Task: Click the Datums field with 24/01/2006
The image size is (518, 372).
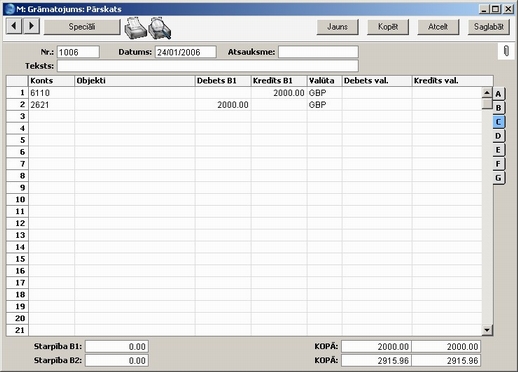Action: (186, 52)
